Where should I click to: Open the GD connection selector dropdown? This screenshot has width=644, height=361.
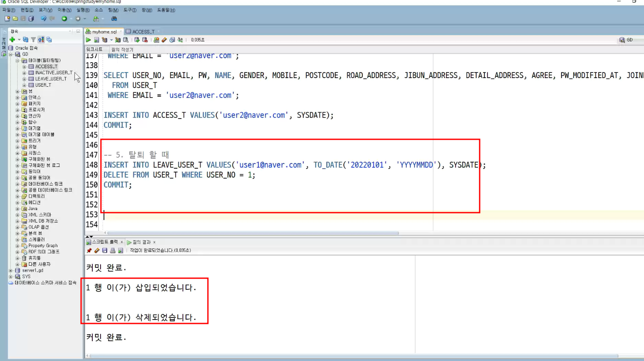click(631, 40)
